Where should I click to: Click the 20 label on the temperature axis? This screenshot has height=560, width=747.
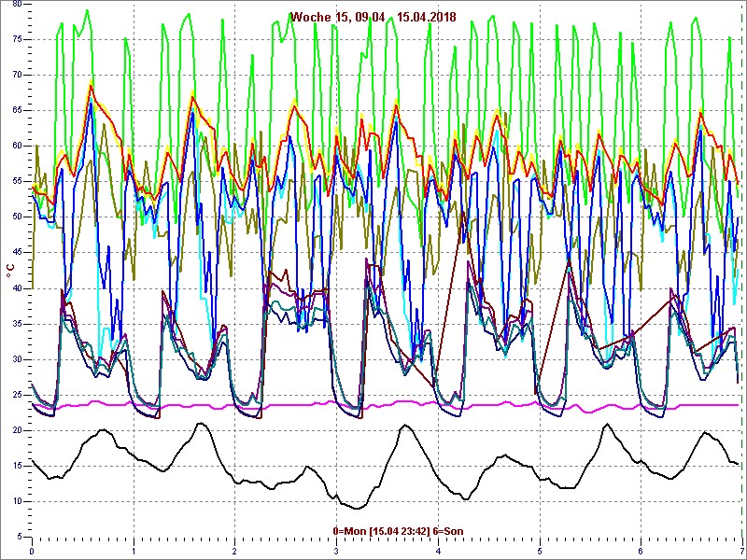click(17, 430)
